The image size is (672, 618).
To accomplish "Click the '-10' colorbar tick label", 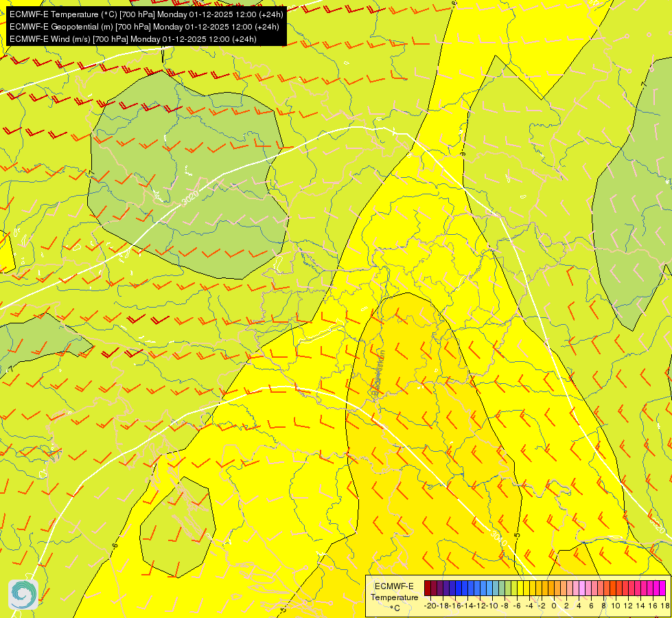I will point(492,606).
